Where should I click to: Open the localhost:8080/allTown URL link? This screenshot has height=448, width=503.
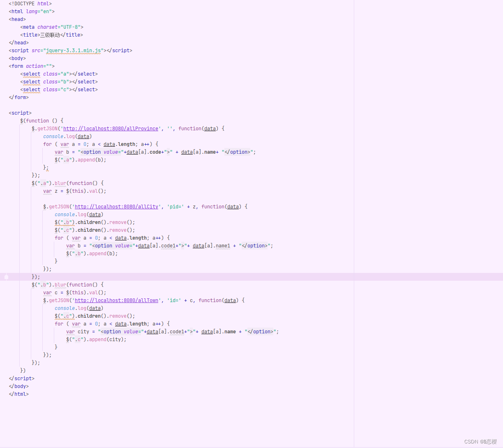tap(116, 300)
